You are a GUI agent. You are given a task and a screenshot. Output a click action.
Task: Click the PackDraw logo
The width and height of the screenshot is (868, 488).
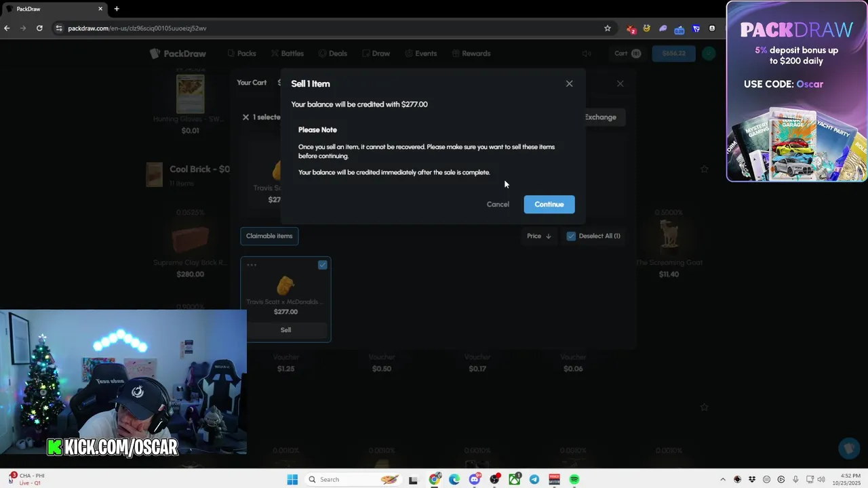click(x=178, y=54)
